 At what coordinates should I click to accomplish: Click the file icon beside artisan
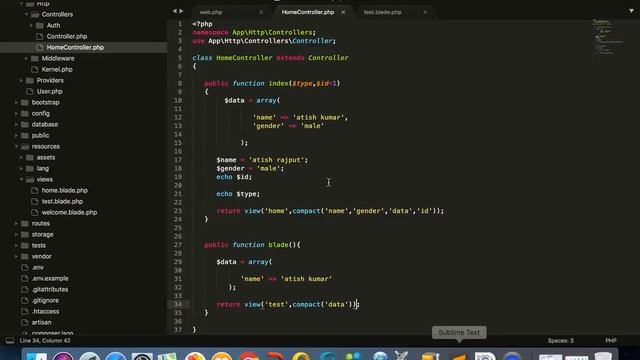25,322
